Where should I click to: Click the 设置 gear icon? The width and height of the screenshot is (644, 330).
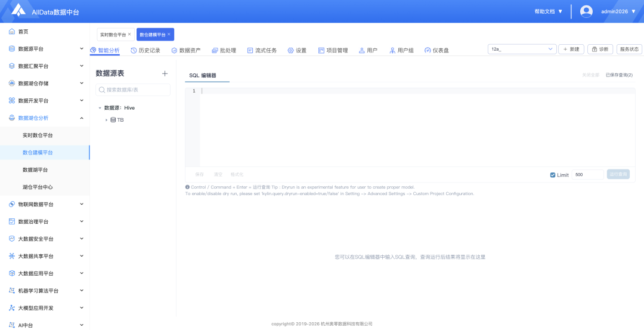pyautogui.click(x=291, y=51)
